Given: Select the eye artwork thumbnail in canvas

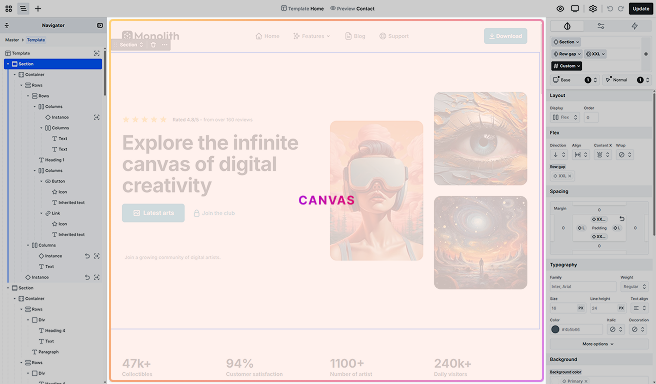Looking at the screenshot, I should (480, 138).
